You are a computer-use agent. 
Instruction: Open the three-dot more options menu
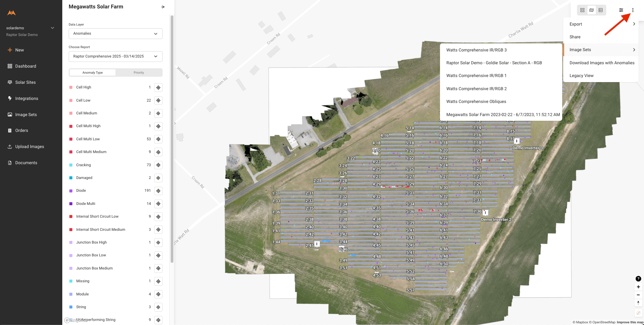click(633, 10)
